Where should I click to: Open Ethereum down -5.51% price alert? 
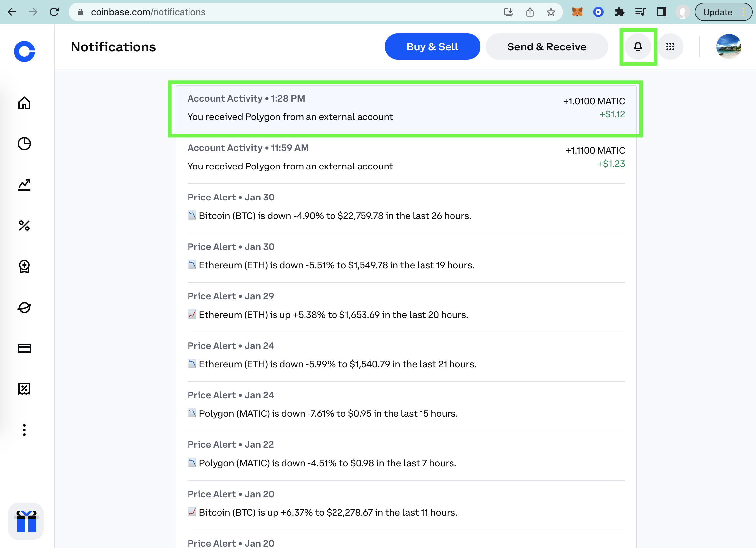406,258
